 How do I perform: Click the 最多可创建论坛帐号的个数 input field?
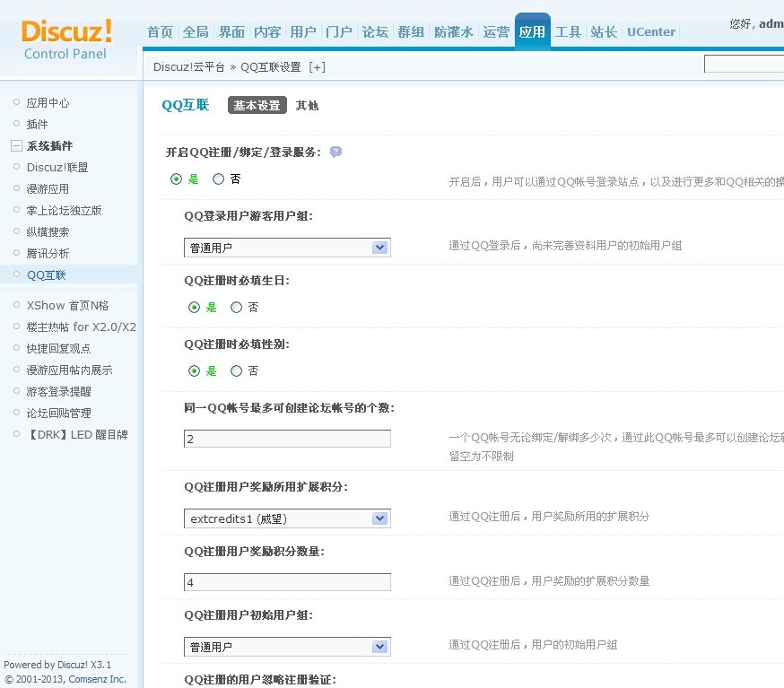(x=287, y=439)
